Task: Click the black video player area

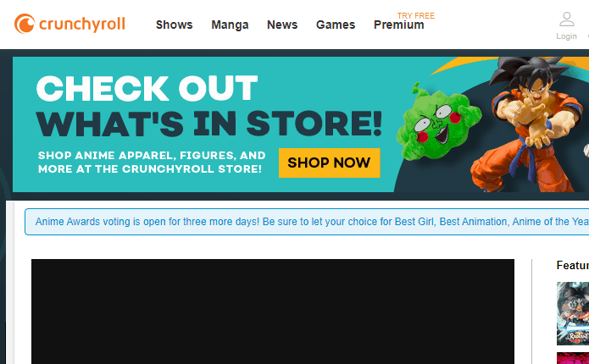Action: (273, 311)
